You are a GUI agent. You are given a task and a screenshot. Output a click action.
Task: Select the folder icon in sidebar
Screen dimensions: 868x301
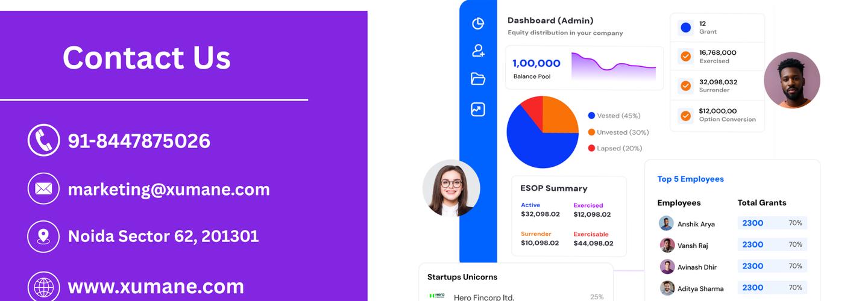click(478, 79)
